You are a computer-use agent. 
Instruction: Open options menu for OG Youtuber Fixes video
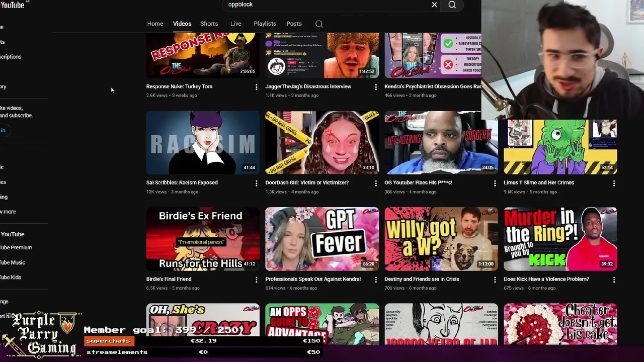[495, 184]
